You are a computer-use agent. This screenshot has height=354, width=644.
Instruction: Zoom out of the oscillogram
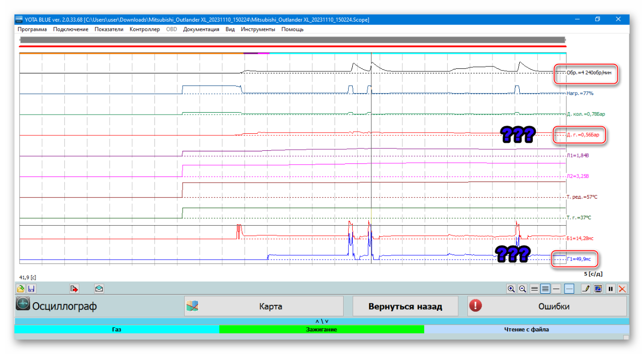pyautogui.click(x=522, y=289)
